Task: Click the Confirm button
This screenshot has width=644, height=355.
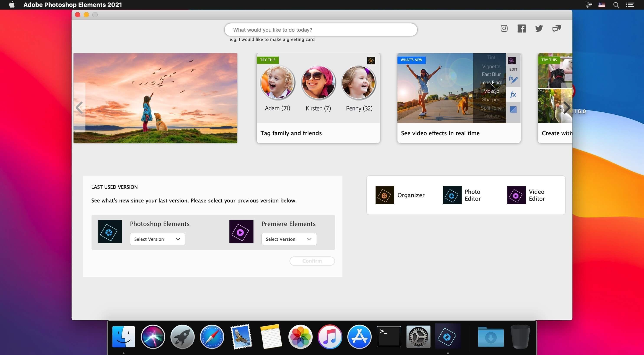Action: [x=312, y=261]
